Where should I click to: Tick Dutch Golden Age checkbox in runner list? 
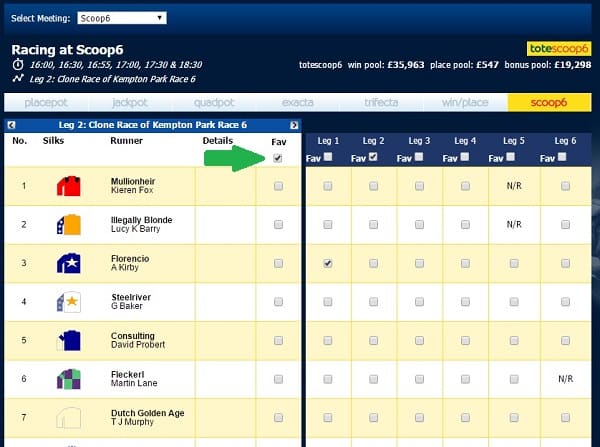point(279,418)
